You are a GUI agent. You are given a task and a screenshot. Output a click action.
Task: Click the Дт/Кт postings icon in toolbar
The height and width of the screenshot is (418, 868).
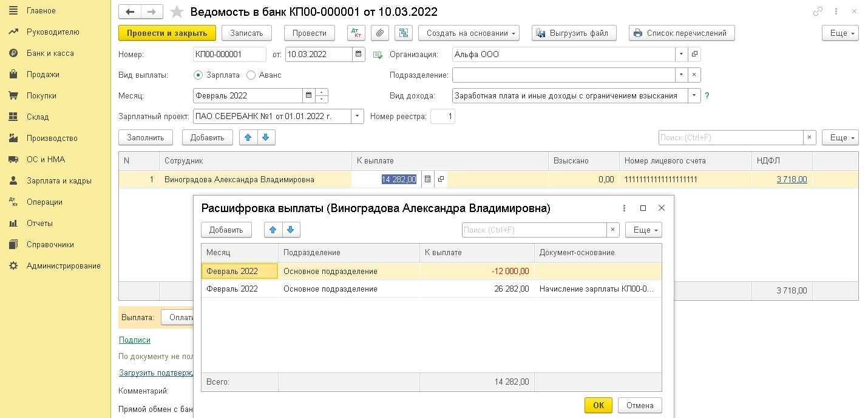[356, 33]
